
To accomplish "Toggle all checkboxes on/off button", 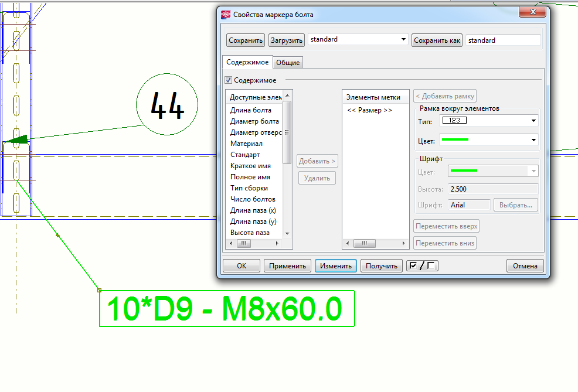I will pos(422,266).
